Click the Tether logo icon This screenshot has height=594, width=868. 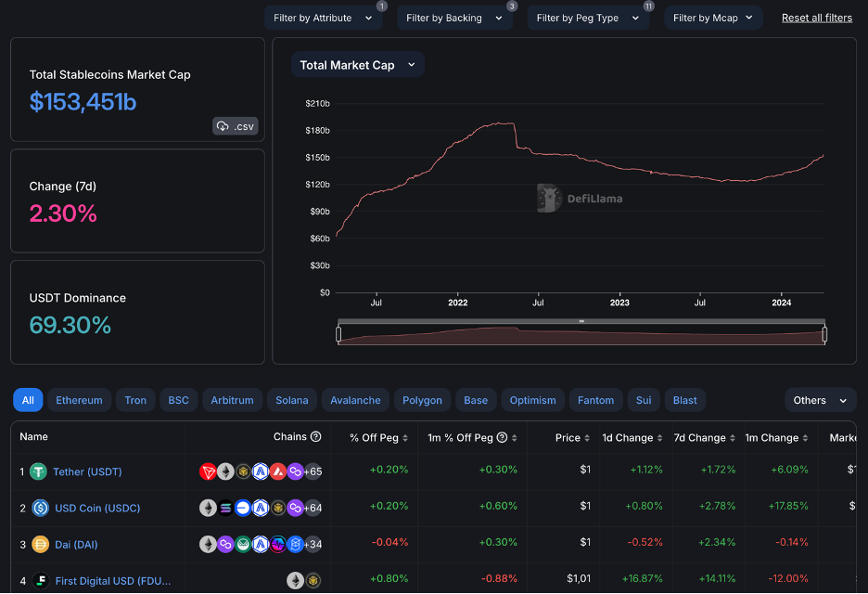(x=38, y=471)
